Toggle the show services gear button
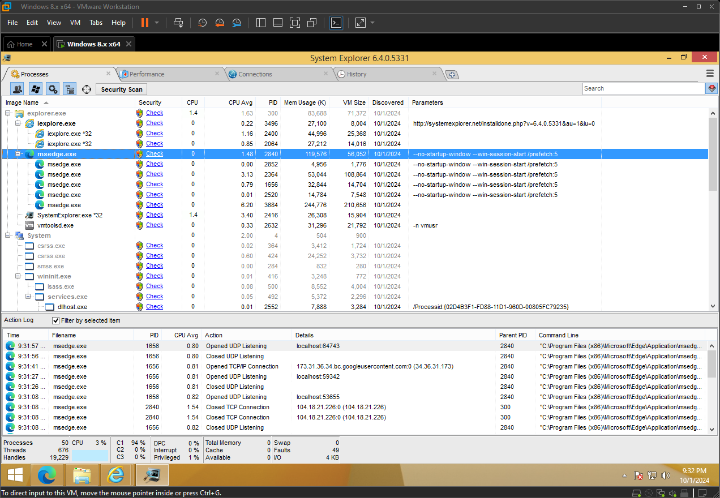This screenshot has height=498, width=720. click(x=53, y=89)
